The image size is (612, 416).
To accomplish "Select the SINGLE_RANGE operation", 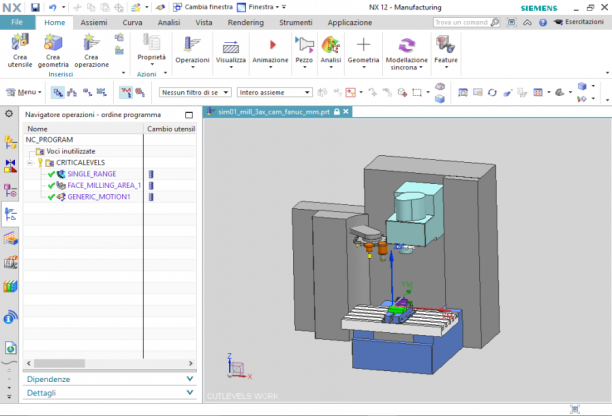I will tap(92, 174).
